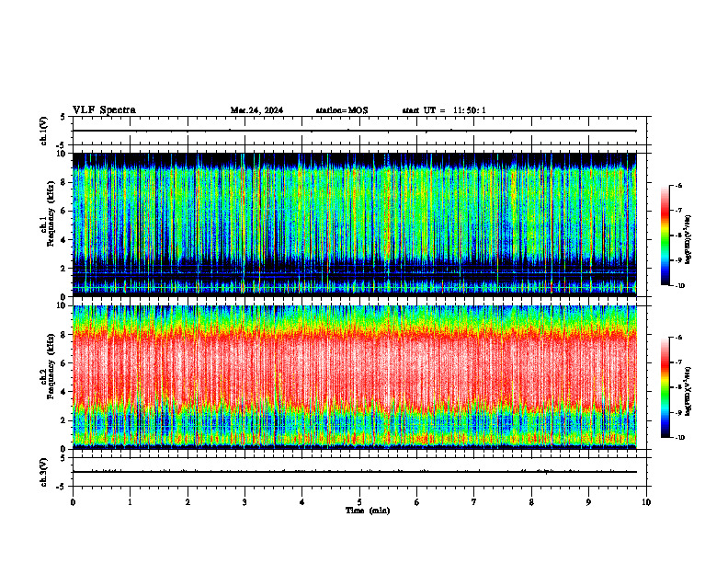Click the ch.1 spectrogram color scale bar
Screen dimensions: 728x563
pyautogui.click(x=665, y=236)
